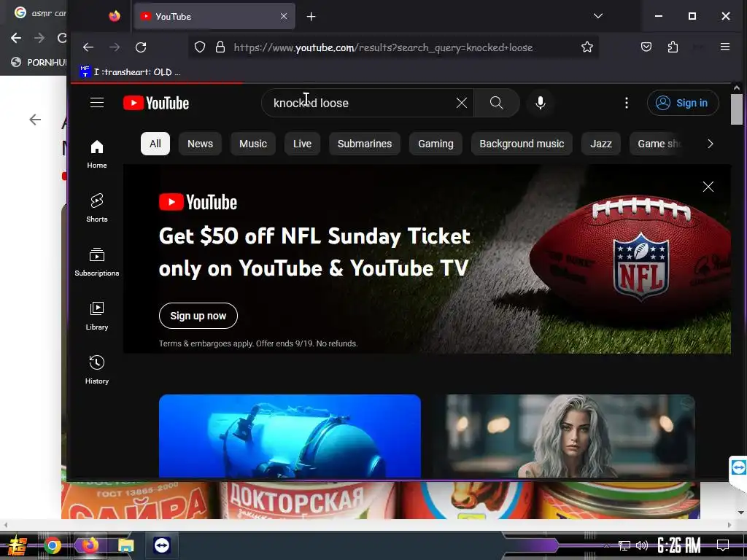Viewport: 747px width, 560px height.
Task: Dismiss the NFL Sunday Ticket banner
Action: pos(708,187)
